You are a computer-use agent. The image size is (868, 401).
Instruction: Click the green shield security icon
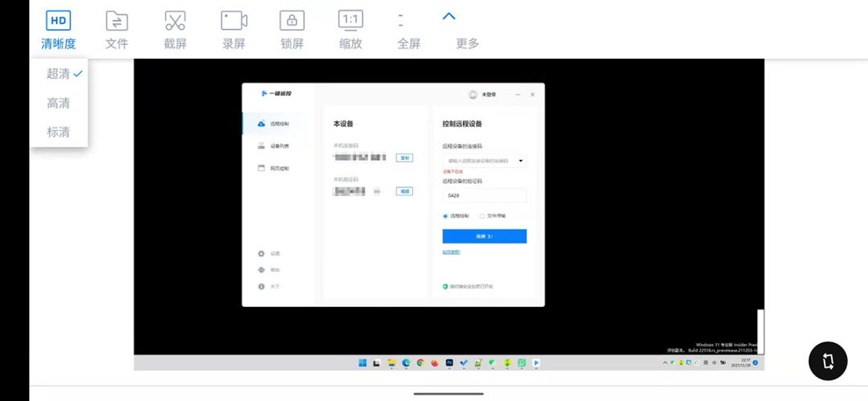(445, 287)
